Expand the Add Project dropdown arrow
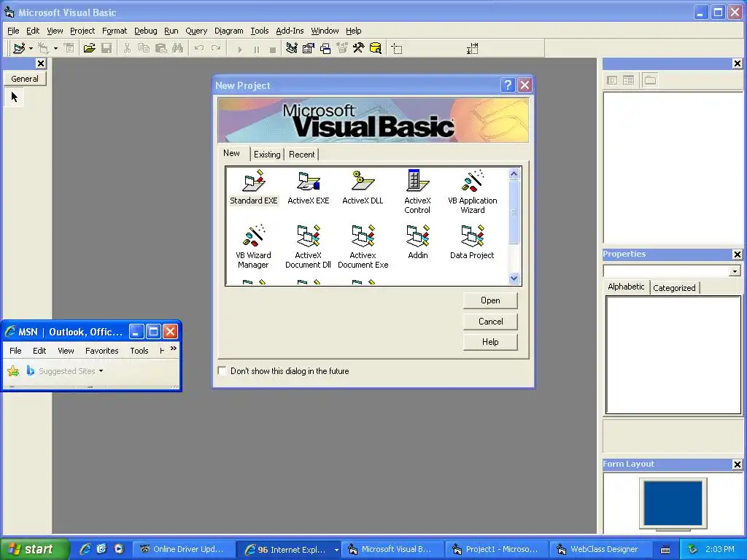Viewport: 747px width, 560px height. point(31,48)
